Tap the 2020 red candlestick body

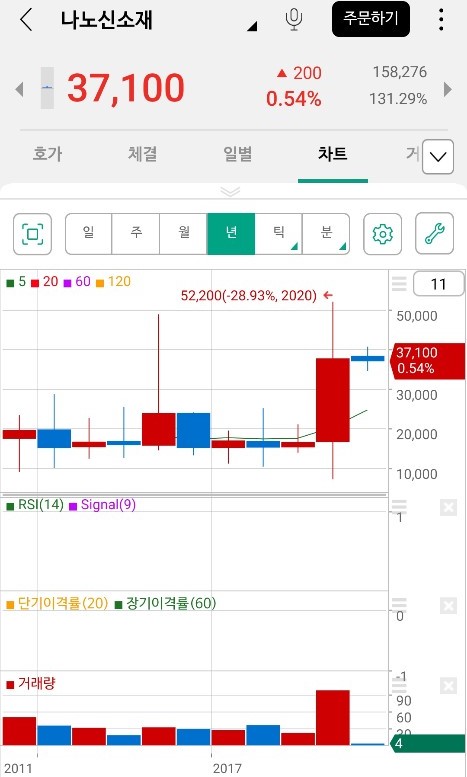pos(333,400)
